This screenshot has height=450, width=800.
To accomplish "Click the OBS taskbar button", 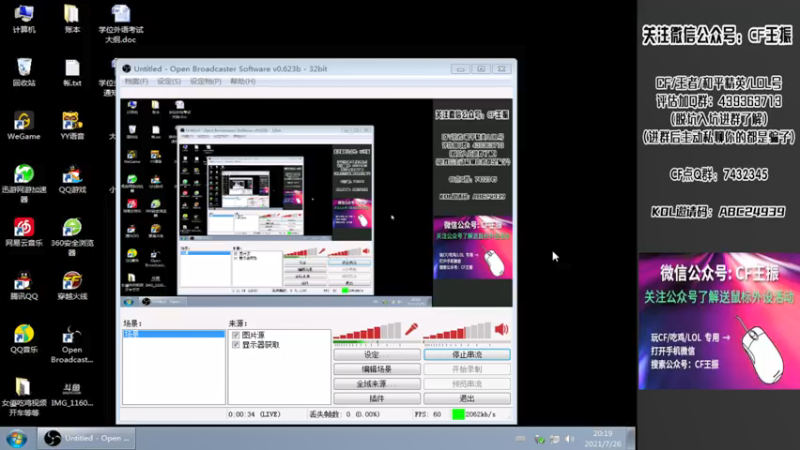I will tap(86, 439).
